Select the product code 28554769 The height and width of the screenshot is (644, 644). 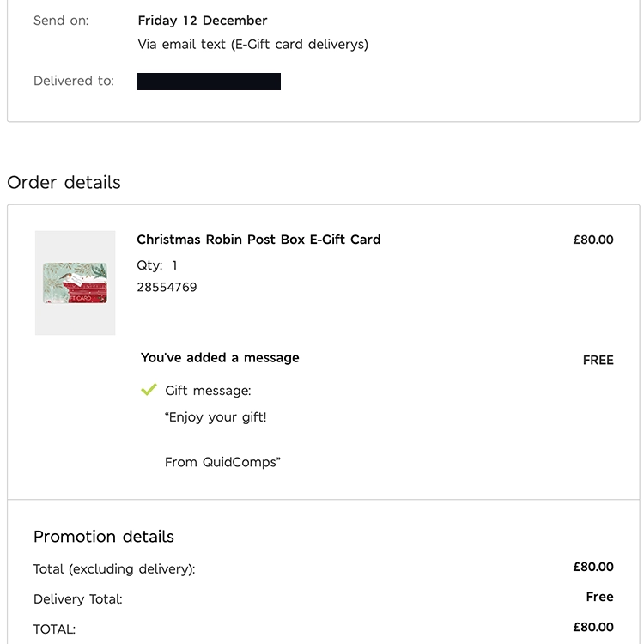point(167,287)
